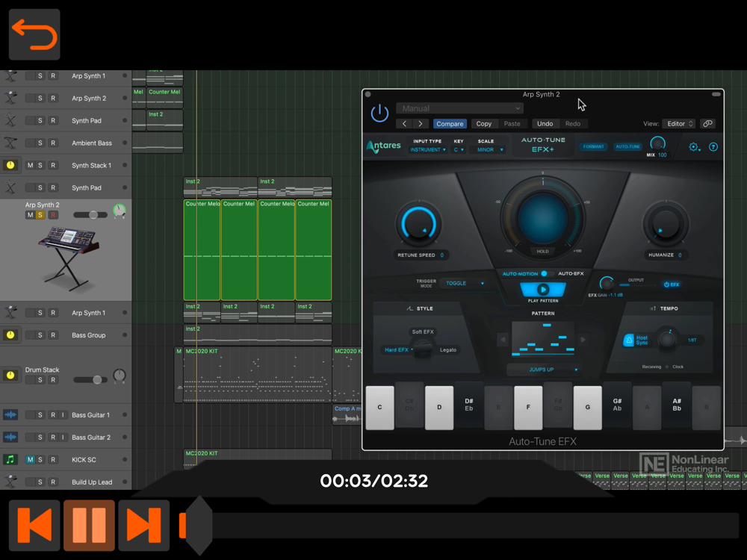The height and width of the screenshot is (560, 747).
Task: Enable the Host Sync tempo button
Action: [x=636, y=340]
